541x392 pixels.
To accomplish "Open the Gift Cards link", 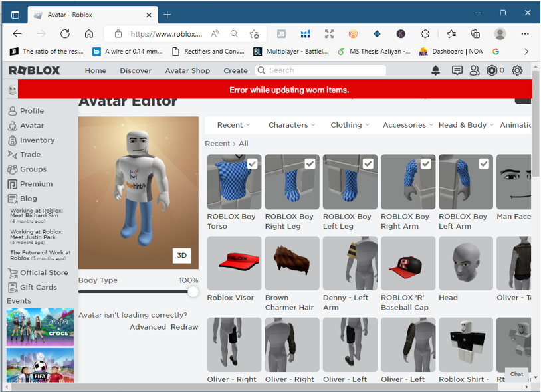I will point(33,287).
